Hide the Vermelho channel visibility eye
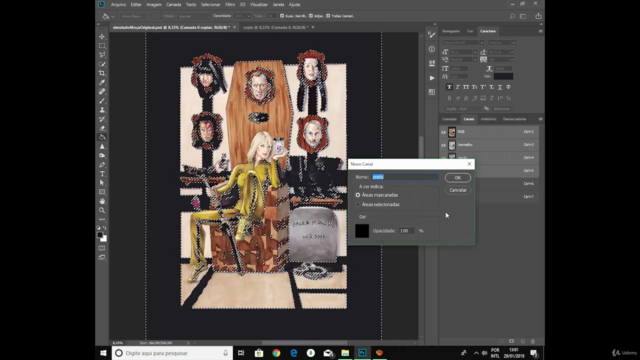Screen dimensions: 640x360 [444, 145]
